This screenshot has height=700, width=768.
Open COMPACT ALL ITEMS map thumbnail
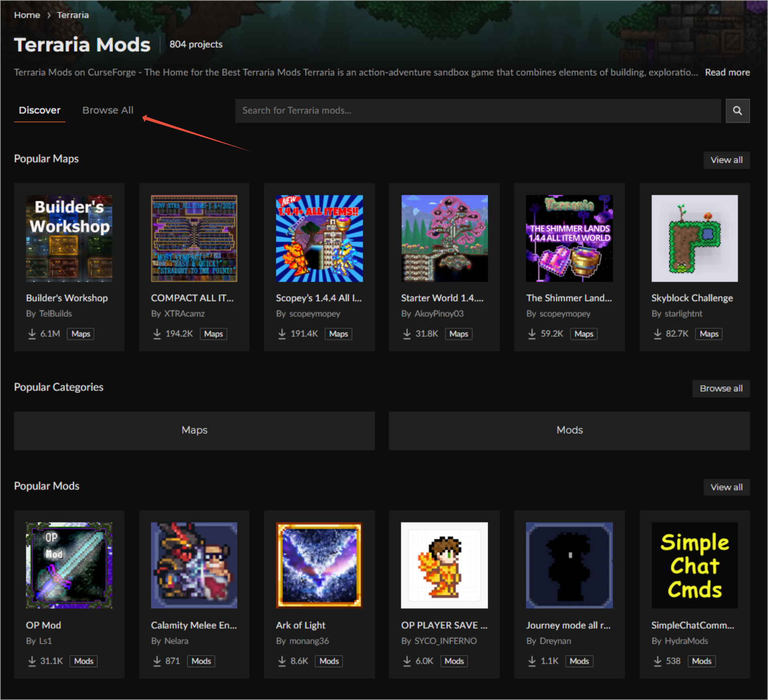[194, 239]
